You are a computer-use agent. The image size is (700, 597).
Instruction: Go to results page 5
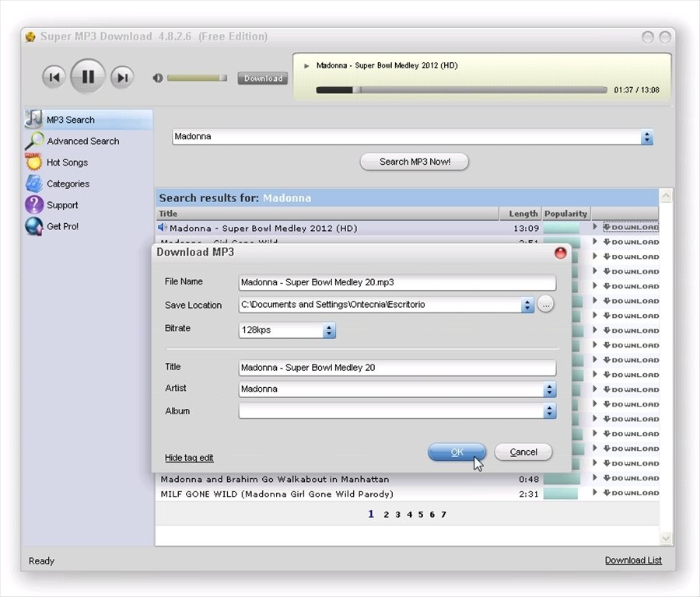coord(421,515)
